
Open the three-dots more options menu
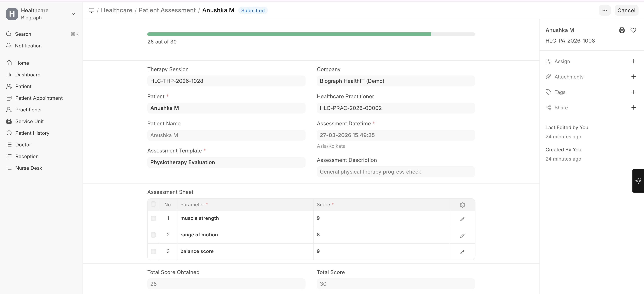click(604, 11)
